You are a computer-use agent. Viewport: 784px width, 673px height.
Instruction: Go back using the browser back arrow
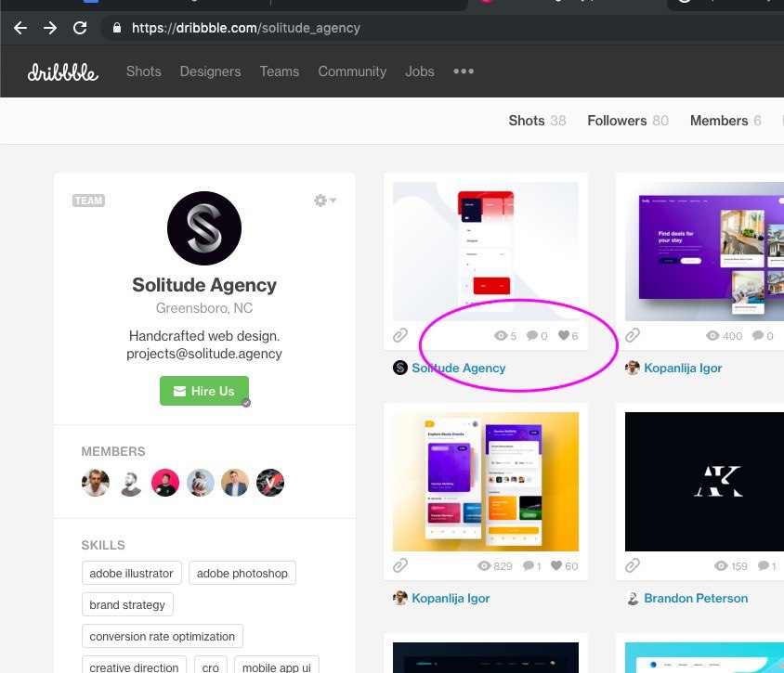coord(20,28)
